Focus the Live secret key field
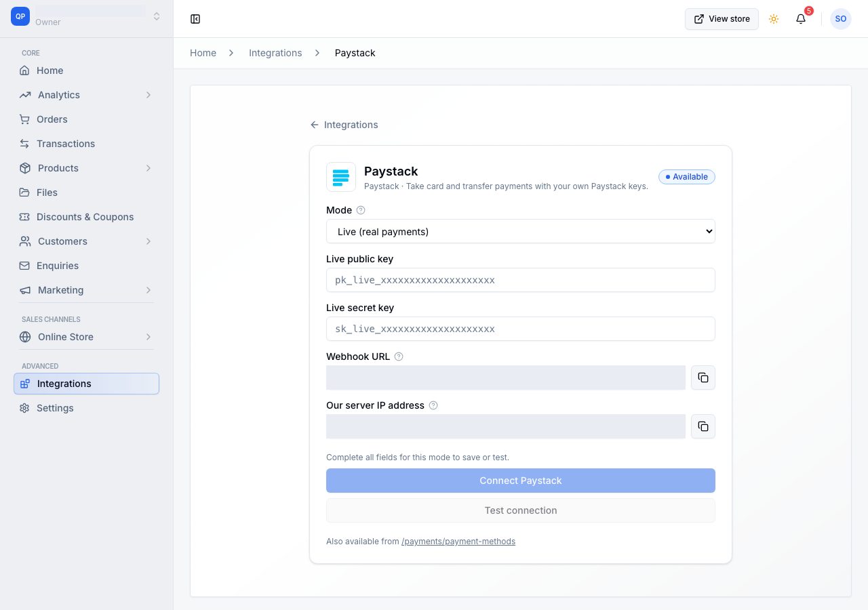The width and height of the screenshot is (868, 610). click(521, 329)
